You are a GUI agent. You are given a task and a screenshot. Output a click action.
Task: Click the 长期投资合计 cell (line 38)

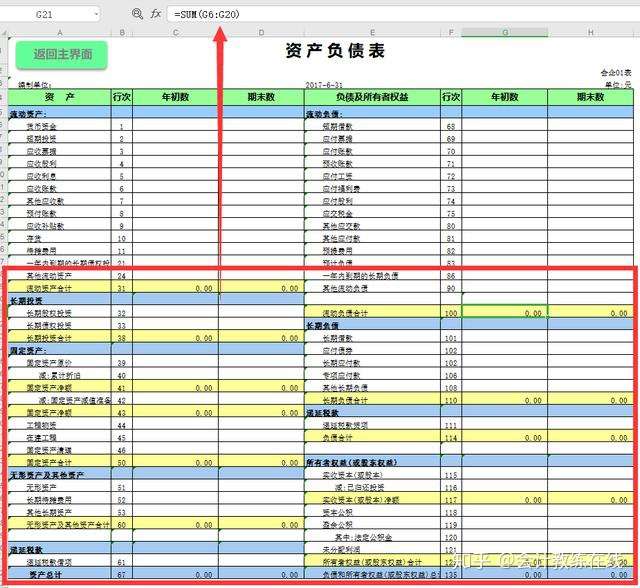click(60, 338)
